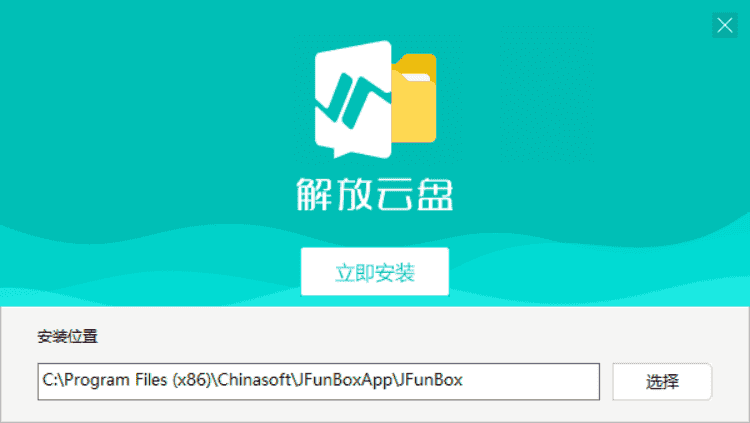Viewport: 750px width, 423px height.
Task: Click the 安装位置 label
Action: point(67,336)
